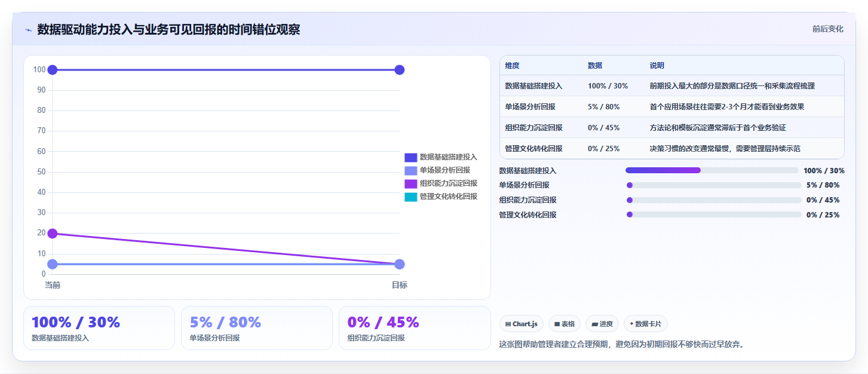
Task: Click the 前后变化 label in the header
Action: (827, 29)
